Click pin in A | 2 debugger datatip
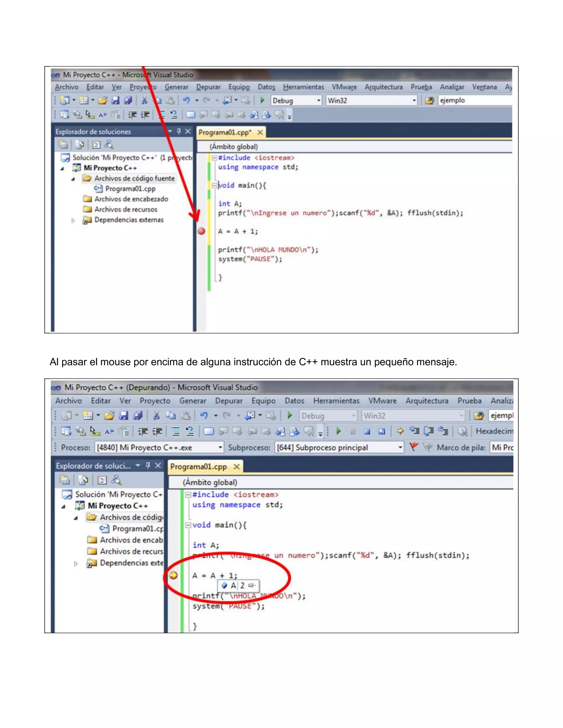 point(252,585)
